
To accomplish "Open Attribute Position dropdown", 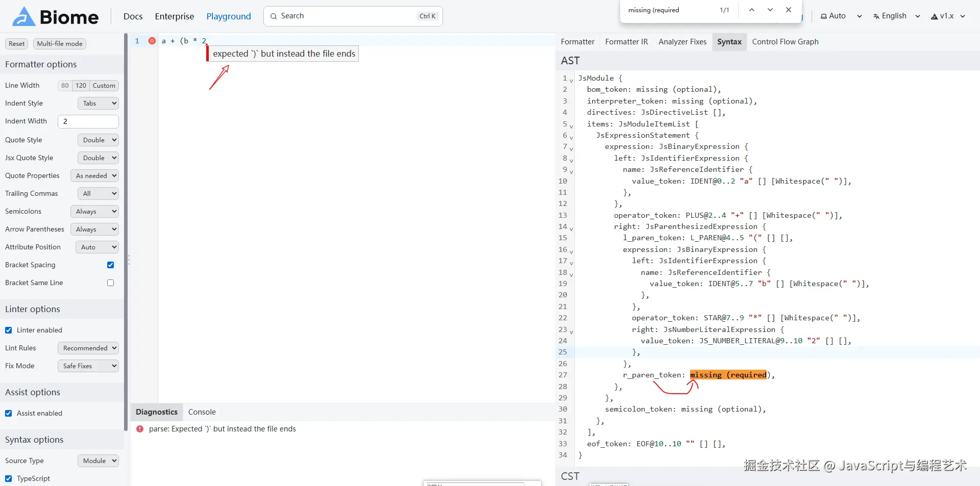I will (97, 247).
